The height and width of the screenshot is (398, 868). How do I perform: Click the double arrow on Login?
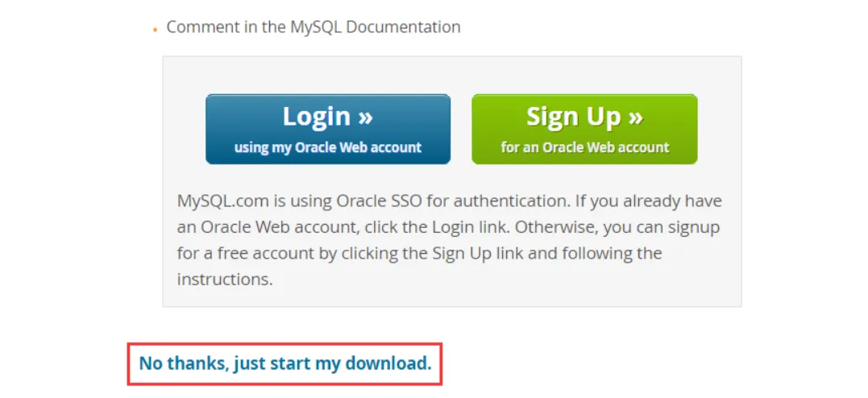point(365,117)
